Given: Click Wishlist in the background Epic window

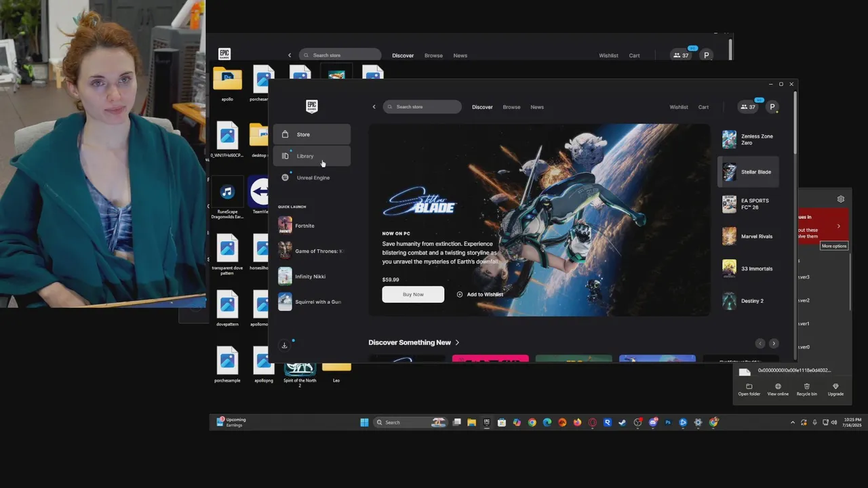Looking at the screenshot, I should (608, 56).
